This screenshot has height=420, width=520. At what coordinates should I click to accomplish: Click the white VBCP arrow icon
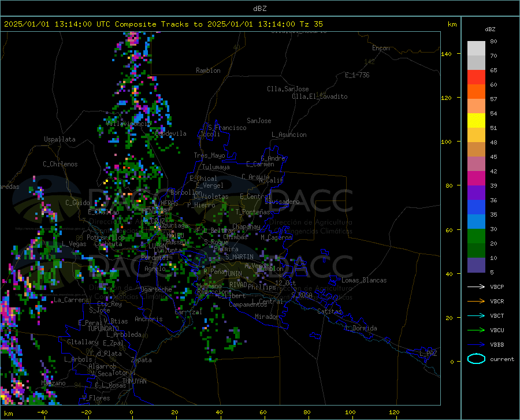(476, 287)
